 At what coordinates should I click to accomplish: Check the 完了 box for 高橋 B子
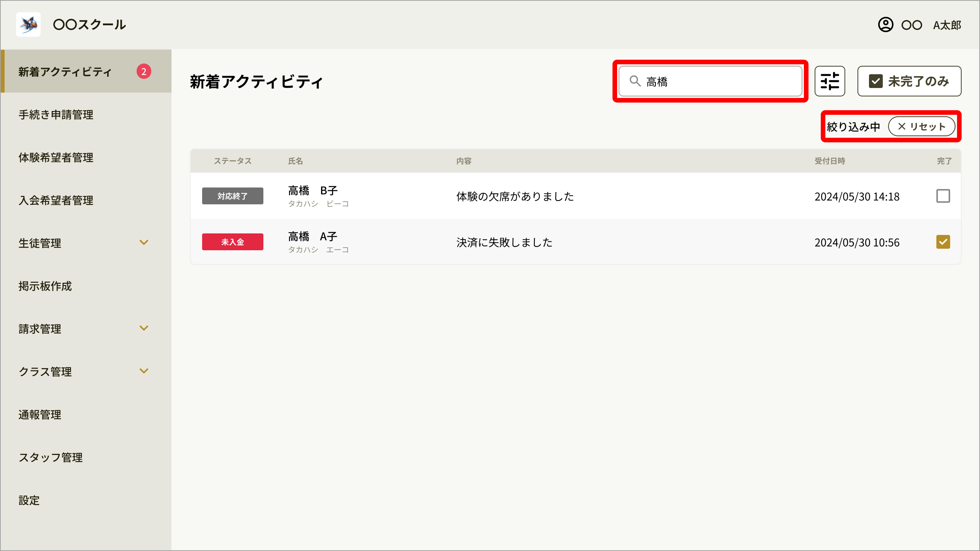[943, 196]
